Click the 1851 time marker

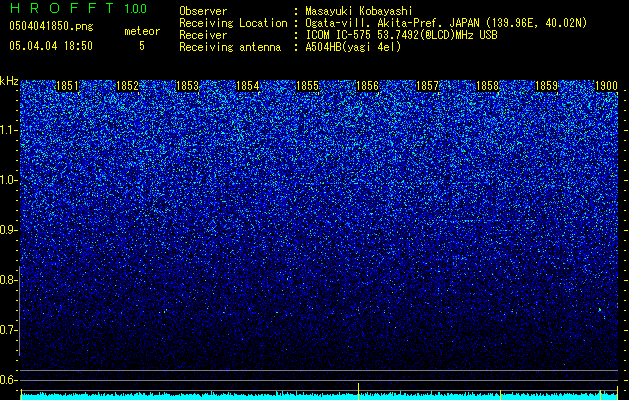[x=67, y=86]
